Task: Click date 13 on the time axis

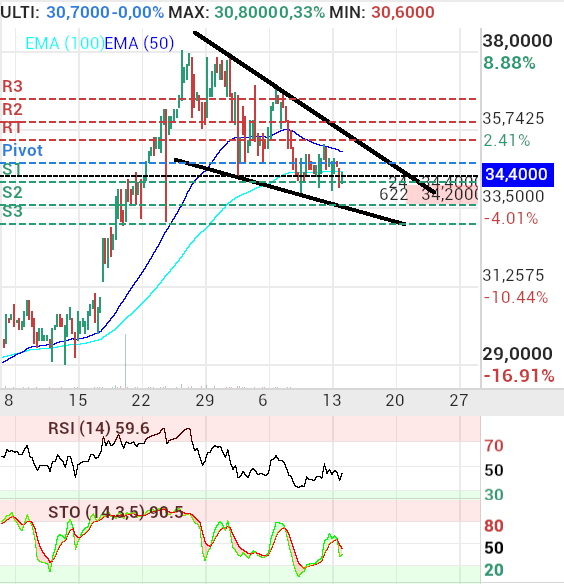Action: click(332, 401)
